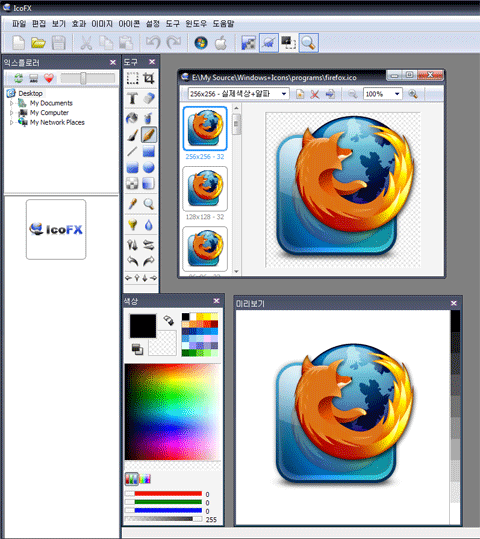Open the 도움말 menu
This screenshot has height=539, width=480.
(223, 23)
